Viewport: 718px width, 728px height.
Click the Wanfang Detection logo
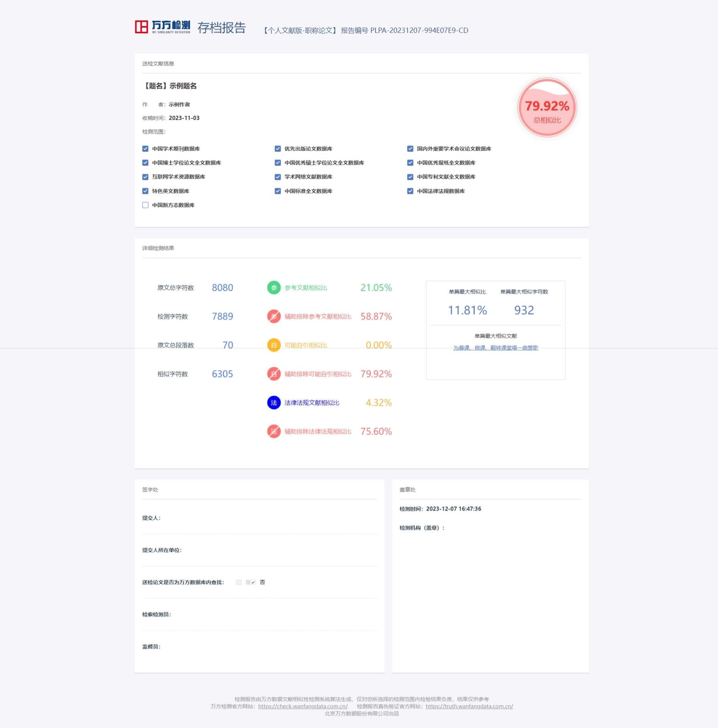pyautogui.click(x=162, y=27)
